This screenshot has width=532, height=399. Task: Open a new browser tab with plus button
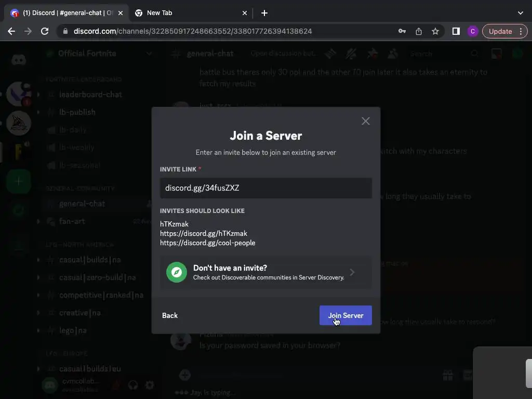(x=264, y=13)
